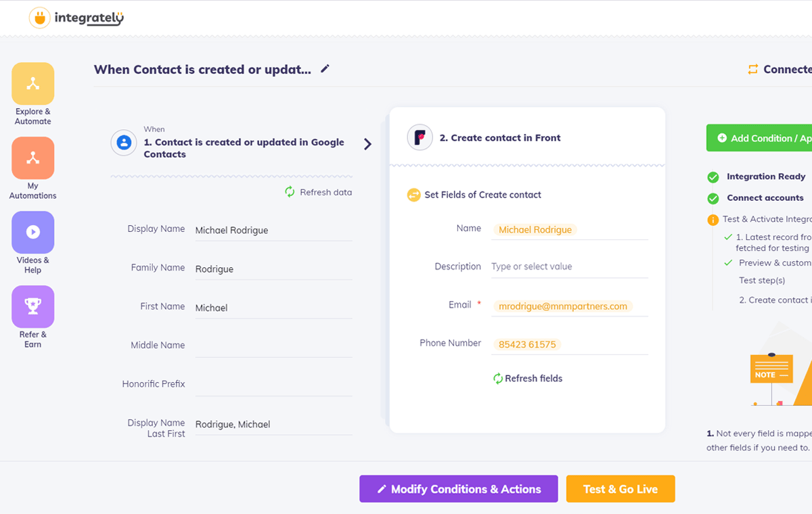Expand step 1 details with the chevron
812x514 pixels.
[x=367, y=143]
